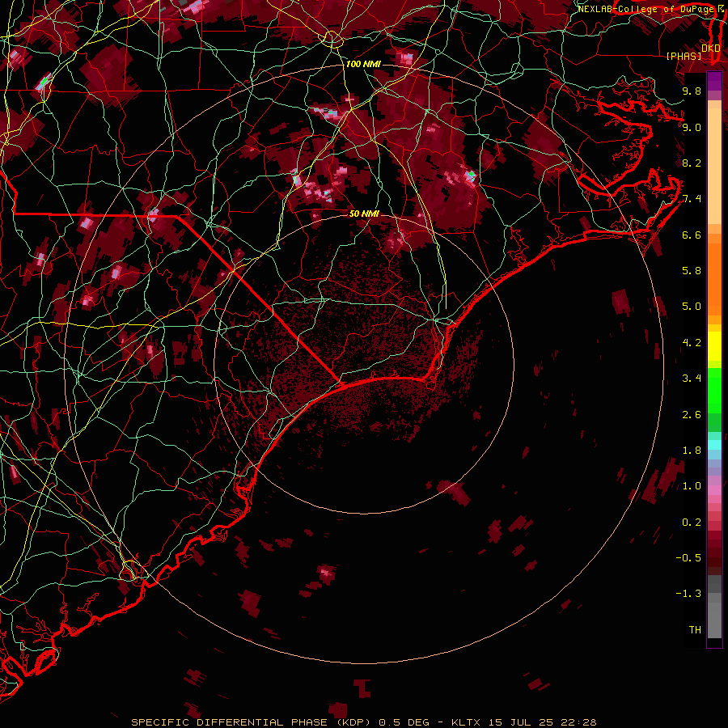Click the 9.0 value on the color scale

point(692,127)
